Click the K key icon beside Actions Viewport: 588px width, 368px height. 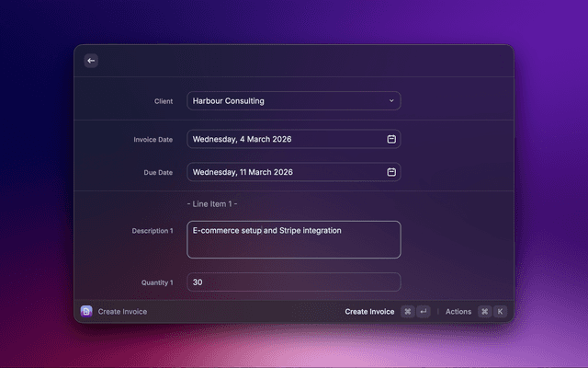pyautogui.click(x=501, y=312)
